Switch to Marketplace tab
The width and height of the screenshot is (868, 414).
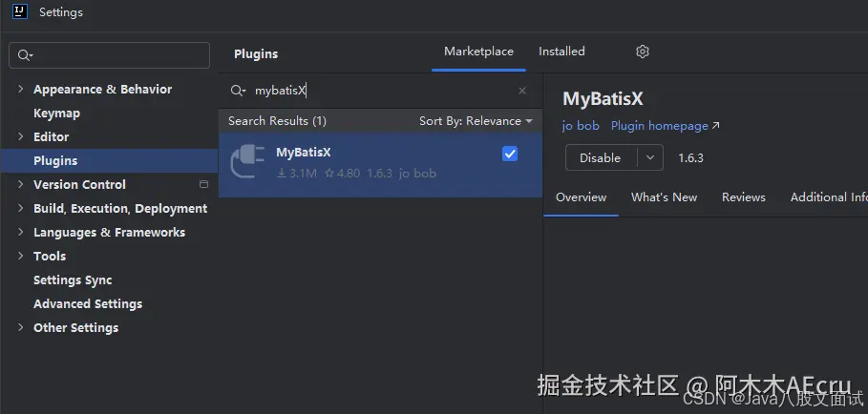[x=478, y=52]
